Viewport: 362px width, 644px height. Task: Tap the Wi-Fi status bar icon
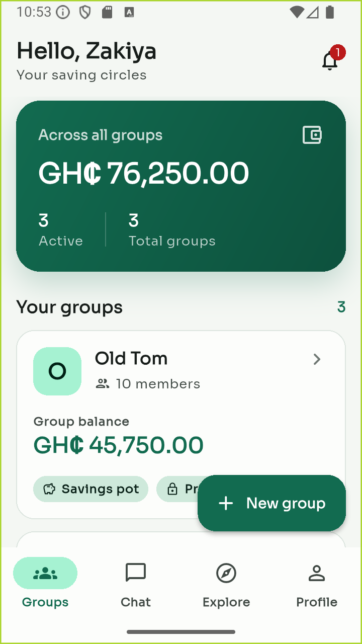point(297,12)
